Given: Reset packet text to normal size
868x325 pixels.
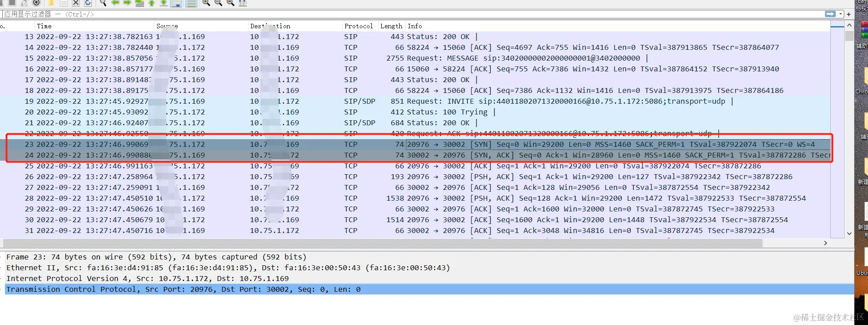Looking at the screenshot, I should click(231, 3).
